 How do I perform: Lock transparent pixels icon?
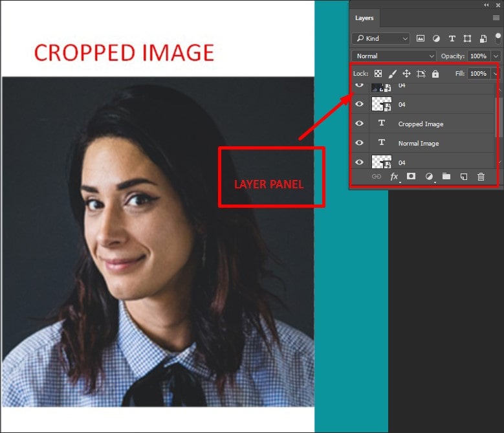pos(378,74)
